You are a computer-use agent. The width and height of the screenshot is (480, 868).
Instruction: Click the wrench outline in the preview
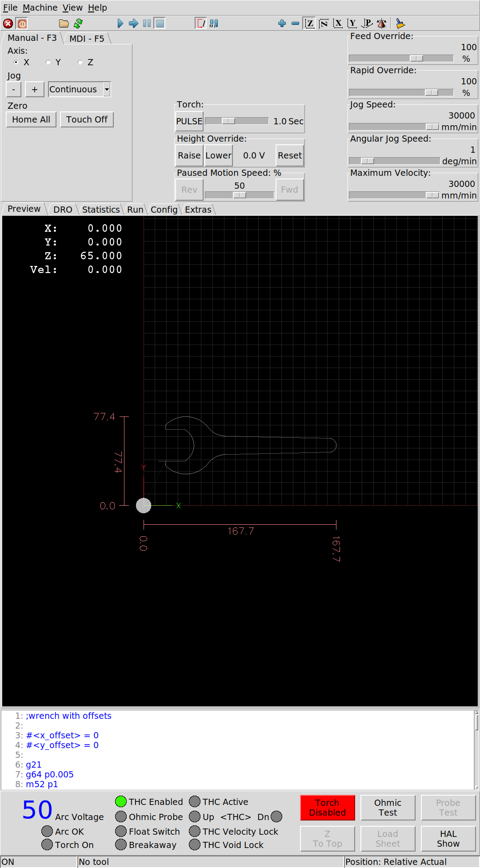pyautogui.click(x=251, y=445)
